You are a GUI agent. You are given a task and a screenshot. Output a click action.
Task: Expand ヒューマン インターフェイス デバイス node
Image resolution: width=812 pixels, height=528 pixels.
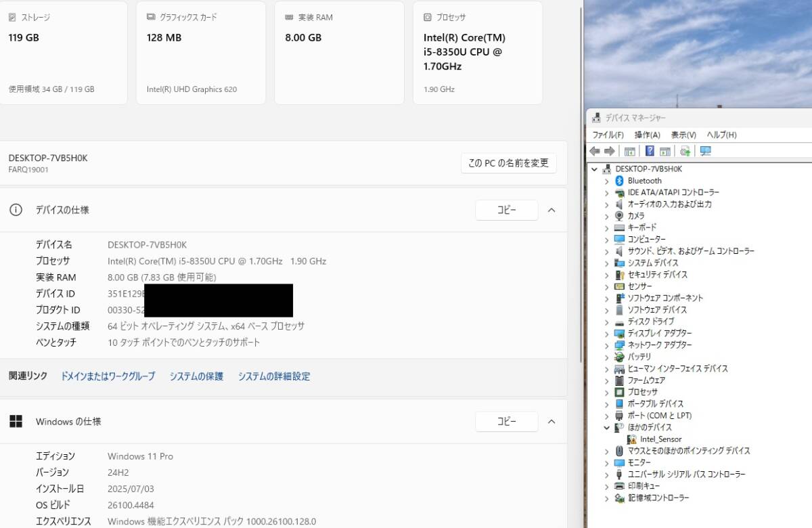coord(607,369)
